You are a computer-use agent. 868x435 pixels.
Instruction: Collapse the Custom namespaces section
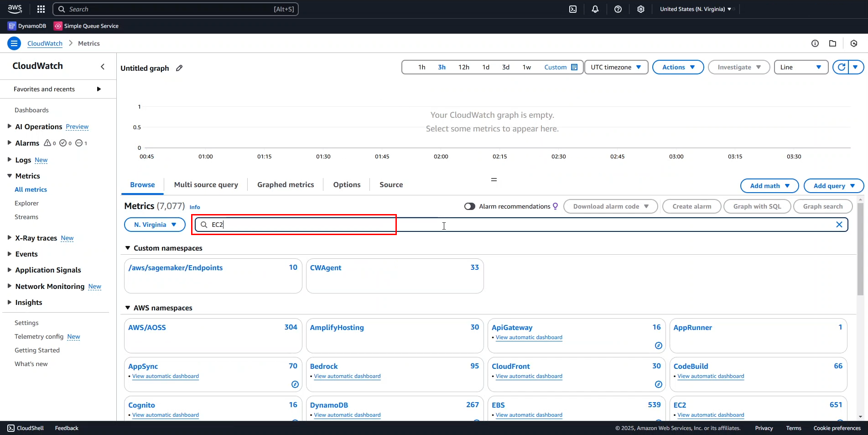click(128, 248)
